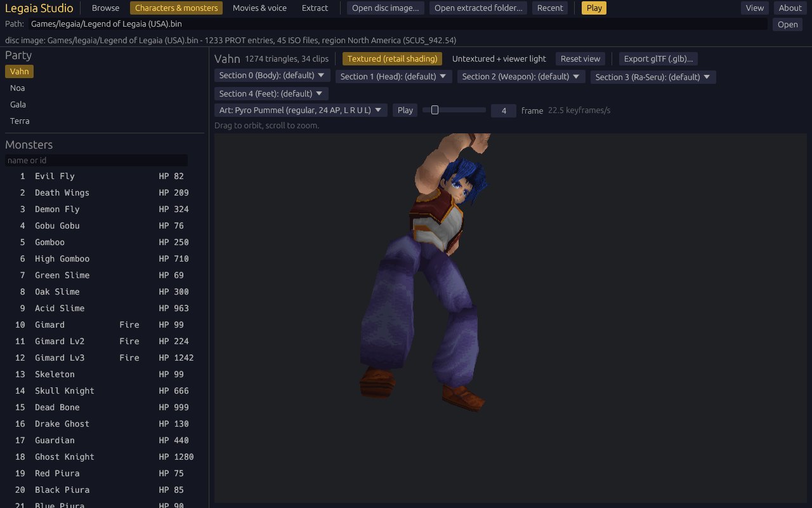Screen dimensions: 812x508
Task: Focus the Path input field
Action: [x=398, y=24]
